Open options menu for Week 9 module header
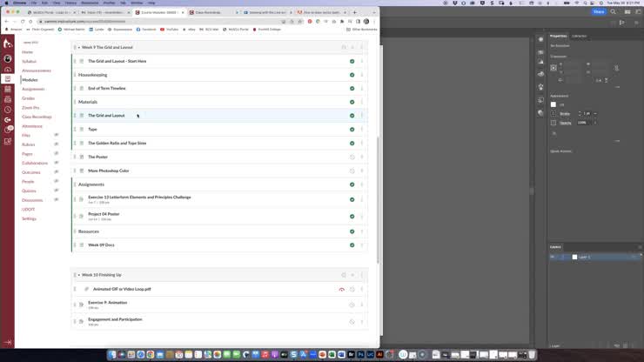 [362, 47]
